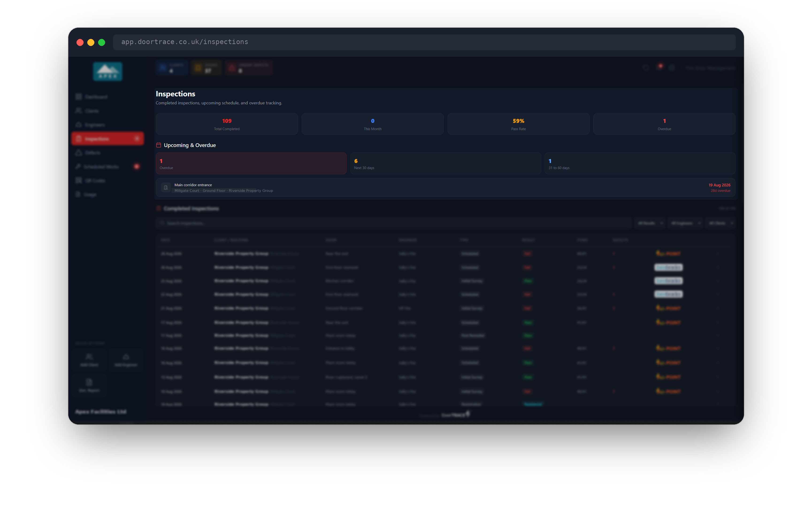Image resolution: width=812 pixels, height=522 pixels.
Task: Open the This Month stat card showing 0
Action: (x=372, y=124)
